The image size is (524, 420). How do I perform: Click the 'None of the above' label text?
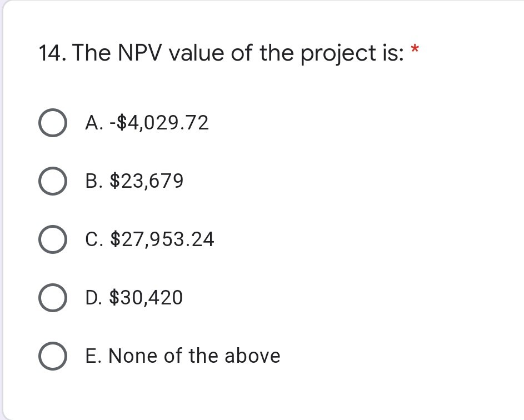183,356
